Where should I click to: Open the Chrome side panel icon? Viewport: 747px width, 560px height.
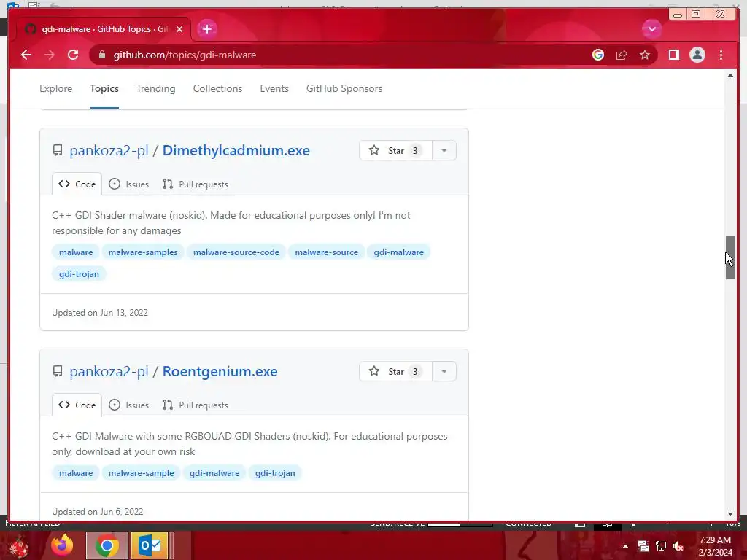coord(673,55)
